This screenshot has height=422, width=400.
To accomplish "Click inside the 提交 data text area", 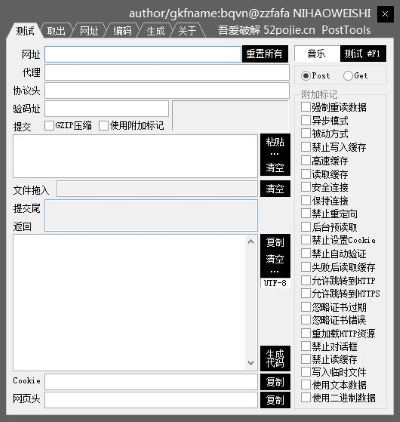I will 135,156.
